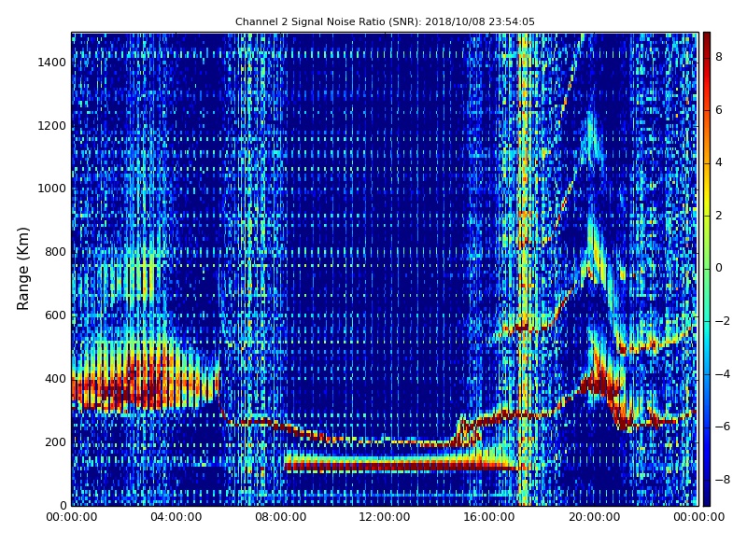Click the colorbar tick label 4

click(719, 162)
